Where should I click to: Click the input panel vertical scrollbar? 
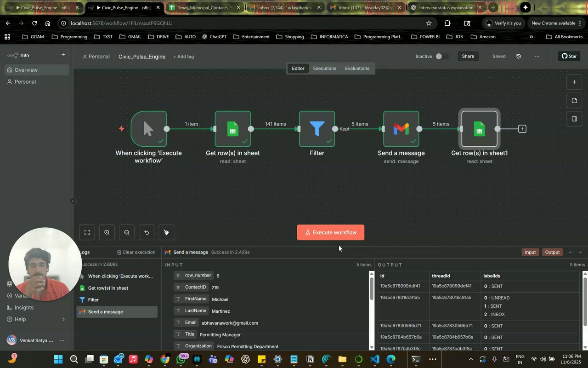[x=371, y=310]
